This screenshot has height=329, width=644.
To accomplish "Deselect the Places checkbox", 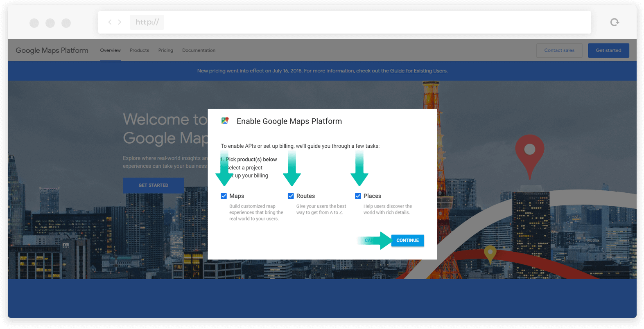I will [x=358, y=196].
